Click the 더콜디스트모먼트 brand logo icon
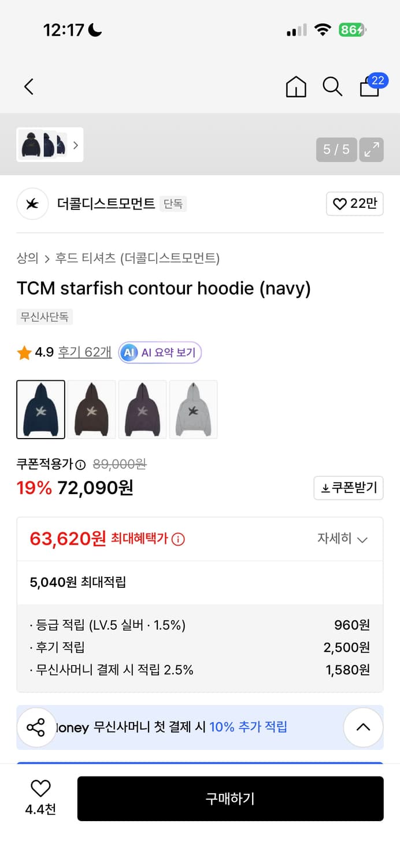400x868 pixels. (x=32, y=204)
